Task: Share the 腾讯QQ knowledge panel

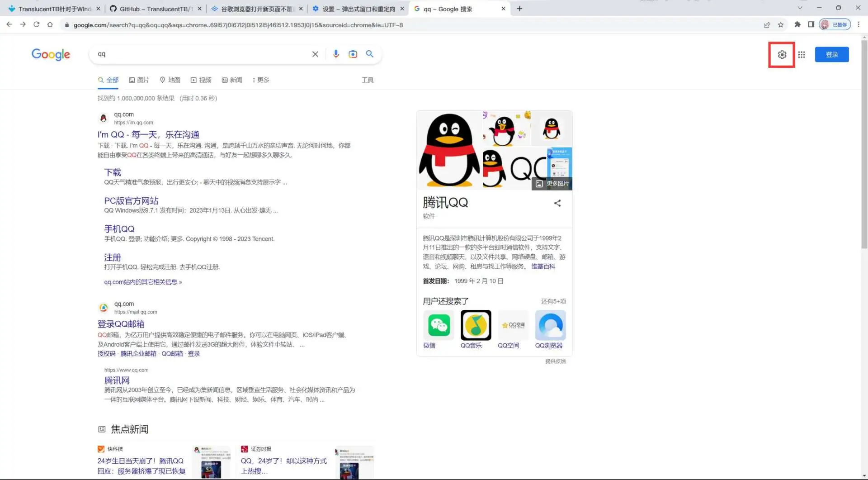Action: (x=557, y=203)
